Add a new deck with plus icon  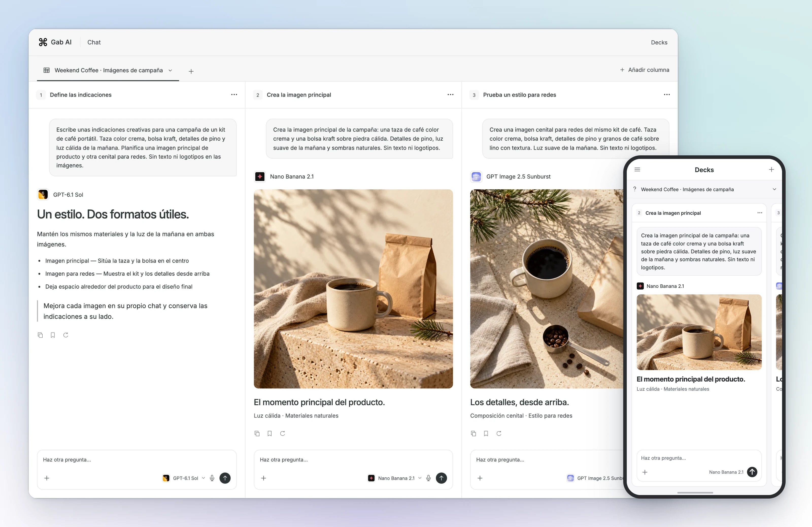click(x=191, y=71)
